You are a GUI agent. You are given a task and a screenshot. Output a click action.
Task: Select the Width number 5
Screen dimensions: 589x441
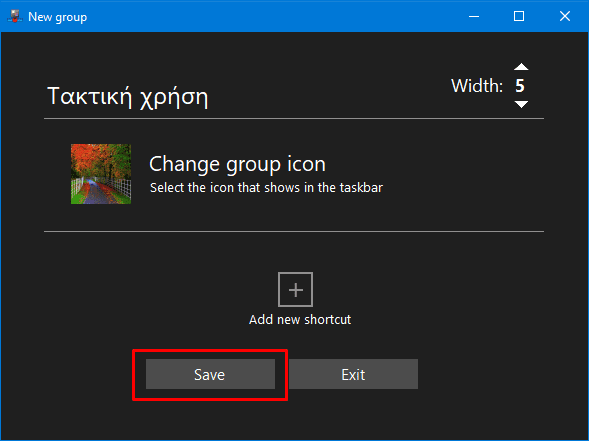[520, 86]
